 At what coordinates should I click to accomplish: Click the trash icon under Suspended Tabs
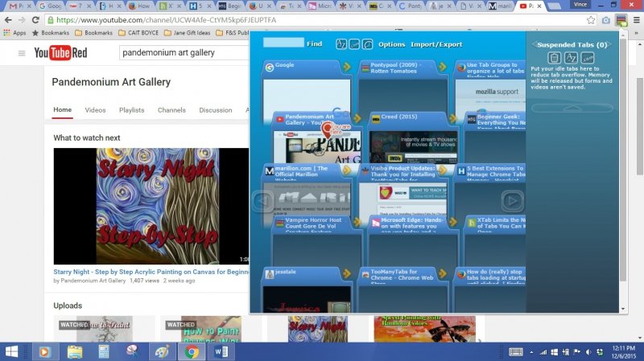(554, 58)
